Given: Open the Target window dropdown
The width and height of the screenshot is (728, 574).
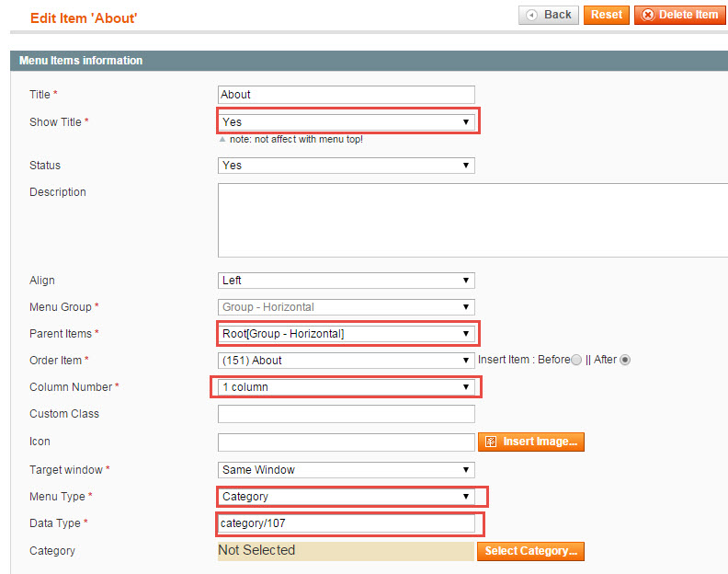Looking at the screenshot, I should coord(347,470).
